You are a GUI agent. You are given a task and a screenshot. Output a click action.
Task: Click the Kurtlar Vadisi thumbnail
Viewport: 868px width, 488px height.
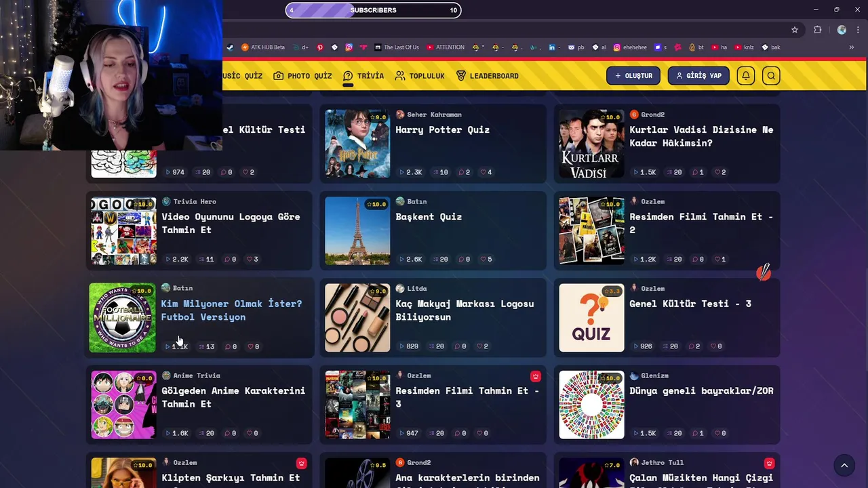[591, 144]
